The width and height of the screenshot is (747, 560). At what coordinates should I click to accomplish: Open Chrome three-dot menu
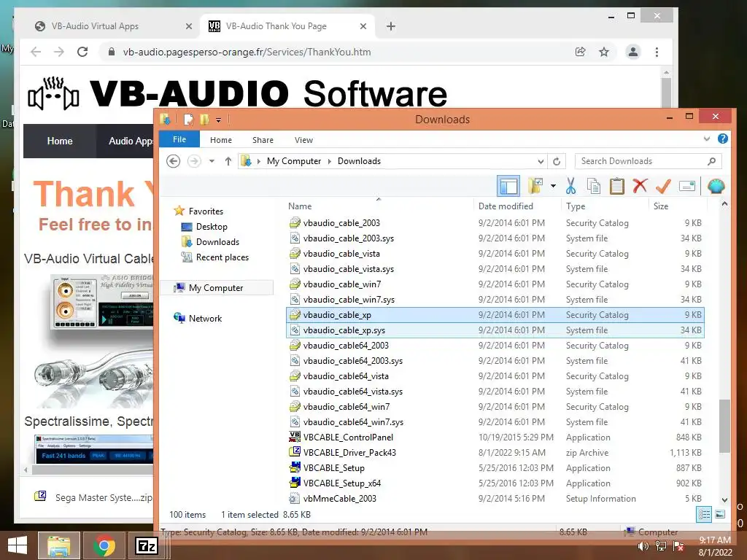click(x=657, y=52)
